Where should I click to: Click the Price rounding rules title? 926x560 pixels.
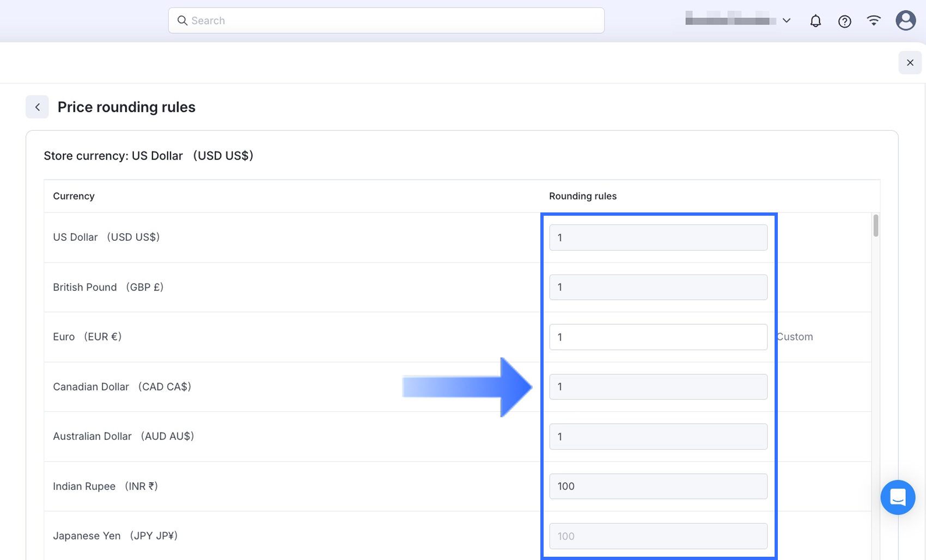126,107
